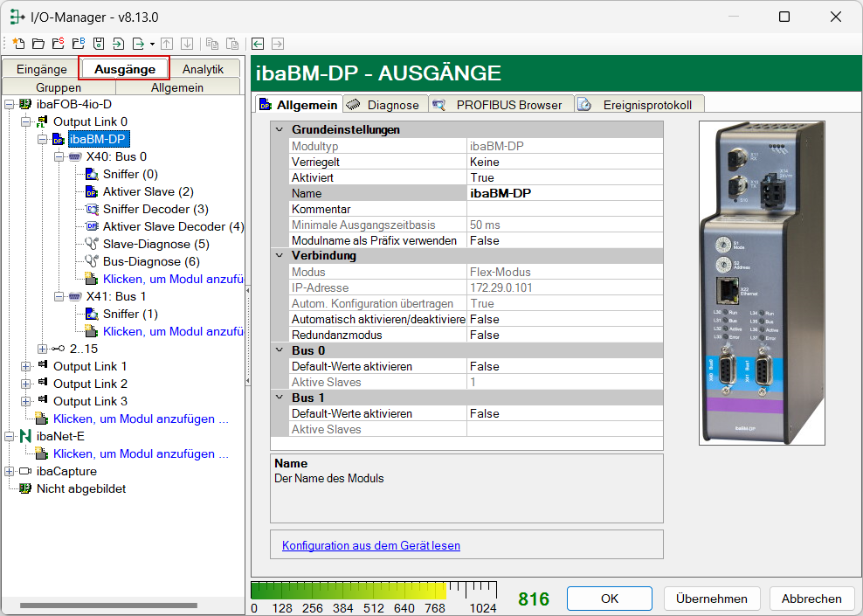This screenshot has height=616, width=863.
Task: Collapse the ibaNet-E tree node
Action: coord(10,437)
